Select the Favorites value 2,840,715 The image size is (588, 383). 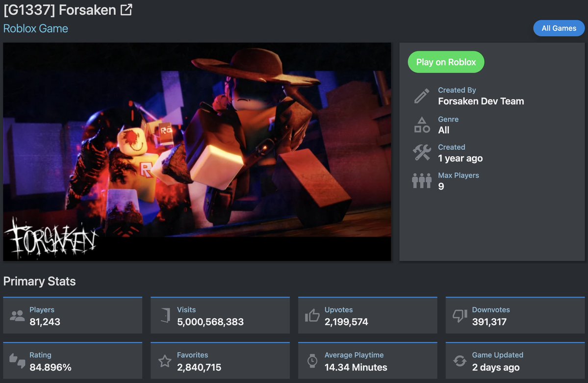tap(199, 367)
